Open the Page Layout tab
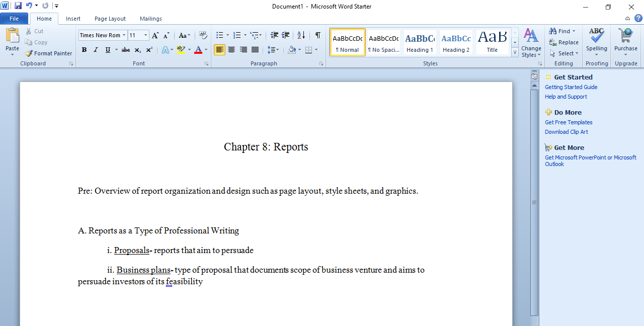This screenshot has height=326, width=644. pos(110,19)
